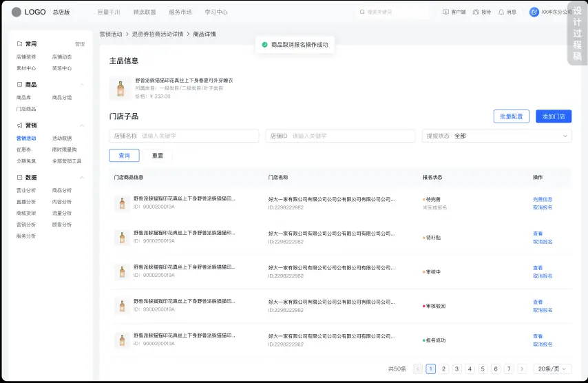Click 查看 in 审核驳回 row
Image resolution: width=588 pixels, height=383 pixels.
[538, 302]
